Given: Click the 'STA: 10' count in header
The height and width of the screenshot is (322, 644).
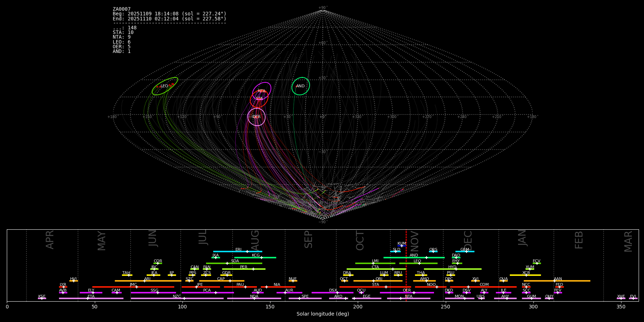Looking at the screenshot, I should coord(123,33).
